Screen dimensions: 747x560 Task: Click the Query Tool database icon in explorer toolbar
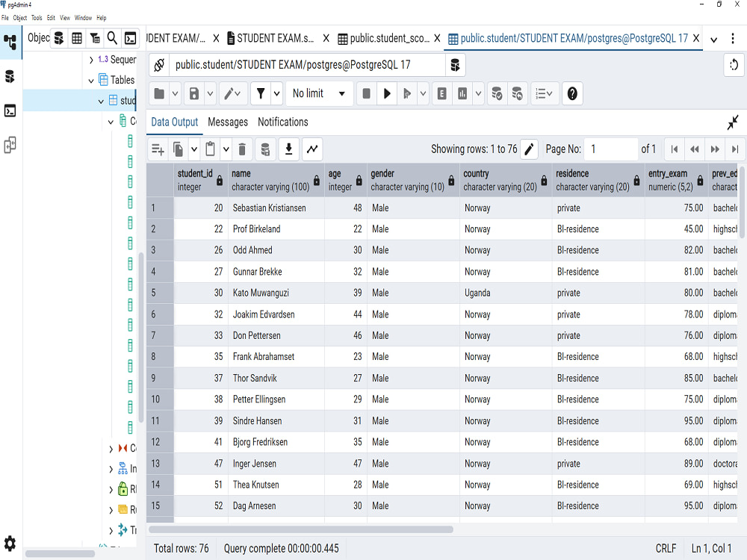59,38
